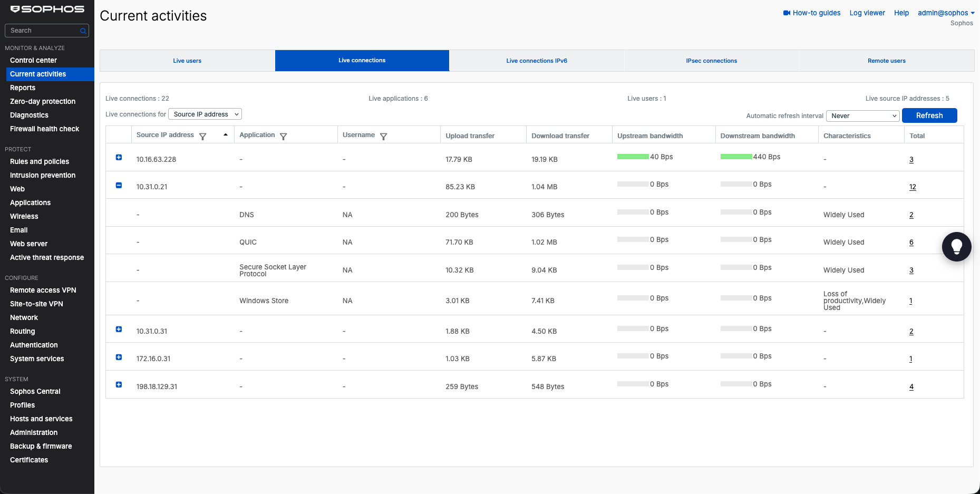Switch to the Live users tab
980x494 pixels.
coord(187,61)
